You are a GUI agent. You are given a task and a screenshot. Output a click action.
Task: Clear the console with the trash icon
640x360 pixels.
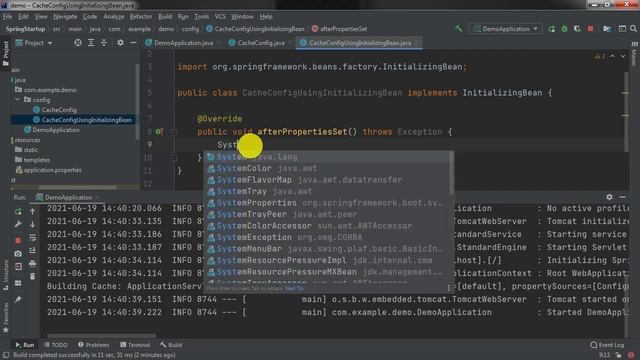tap(33, 277)
